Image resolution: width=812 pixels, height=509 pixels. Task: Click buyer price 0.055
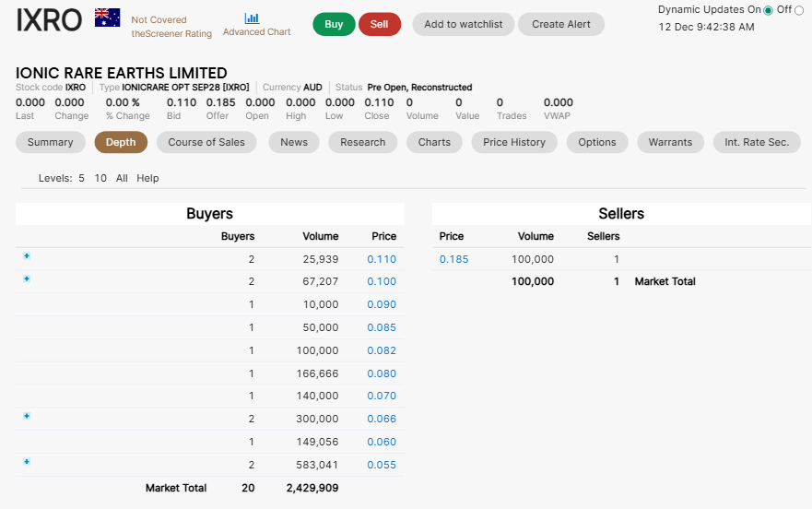pyautogui.click(x=382, y=465)
